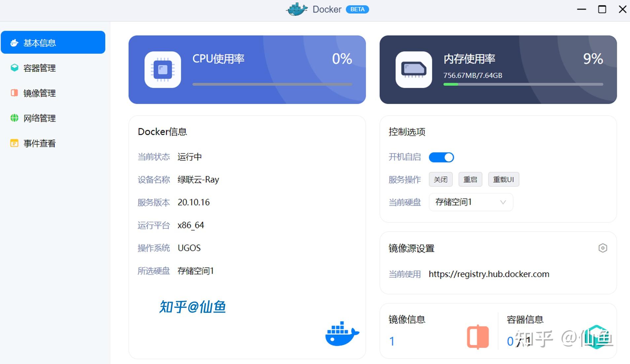Click the device name 绿联云-Ray
Image resolution: width=630 pixels, height=364 pixels.
[198, 179]
